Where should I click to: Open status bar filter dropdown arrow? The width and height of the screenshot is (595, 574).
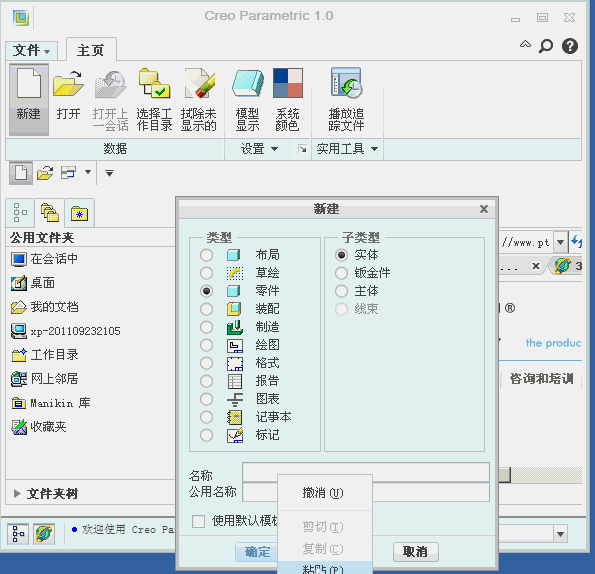tap(560, 534)
